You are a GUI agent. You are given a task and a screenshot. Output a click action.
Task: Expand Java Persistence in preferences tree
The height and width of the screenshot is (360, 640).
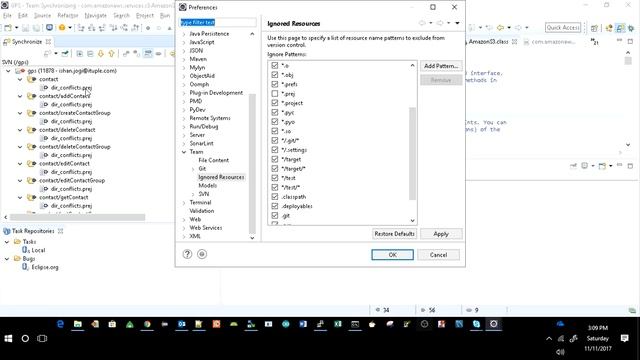(184, 34)
